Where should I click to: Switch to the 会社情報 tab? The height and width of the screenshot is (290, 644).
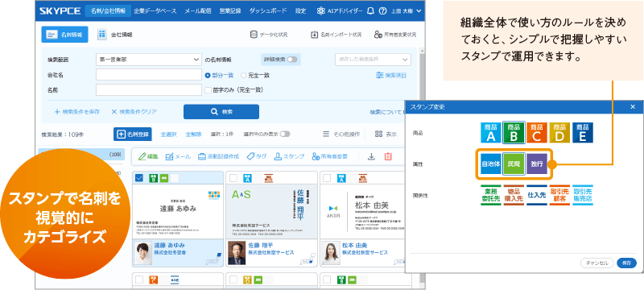coord(115,35)
